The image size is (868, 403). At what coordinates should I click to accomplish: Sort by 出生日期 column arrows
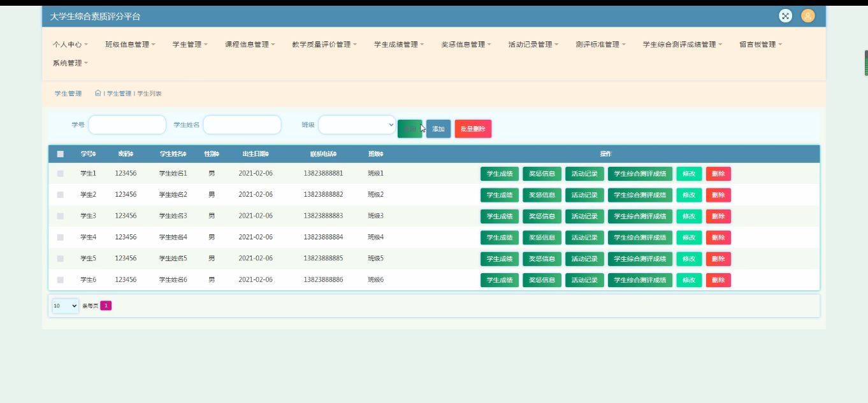267,154
